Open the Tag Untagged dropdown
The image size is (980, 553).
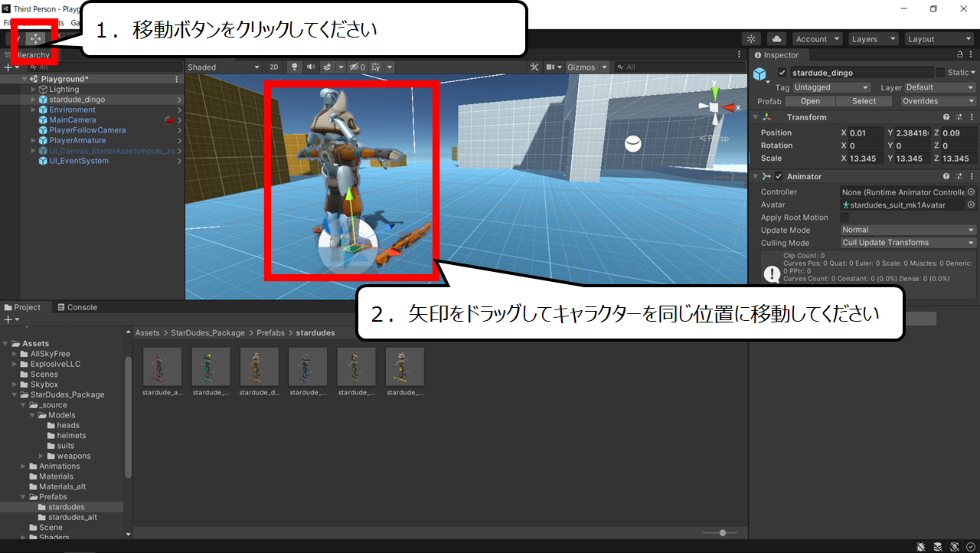coord(832,87)
